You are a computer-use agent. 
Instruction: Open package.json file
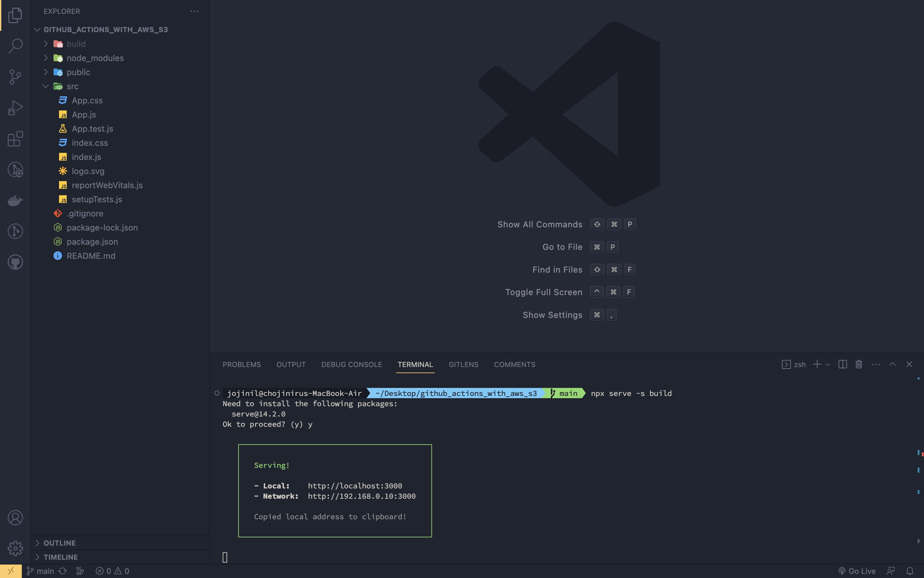[120, 242]
